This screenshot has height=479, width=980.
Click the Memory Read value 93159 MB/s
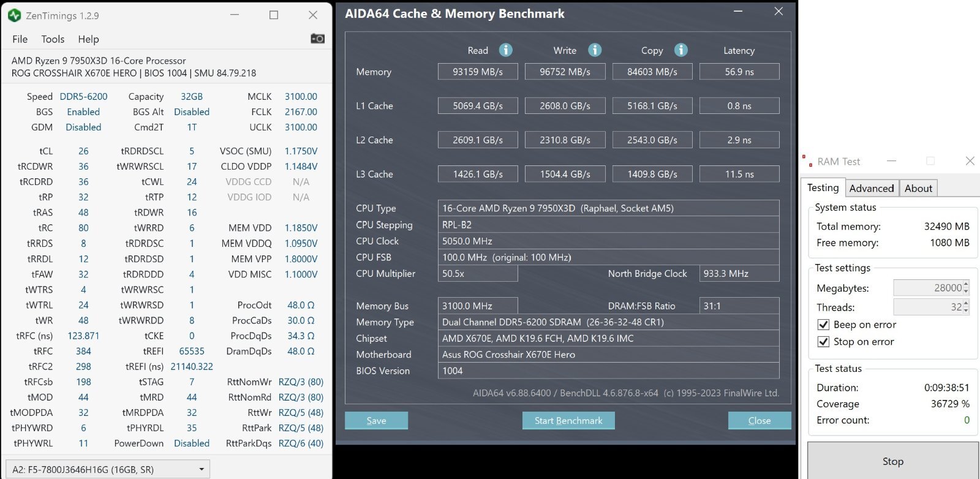pos(478,72)
